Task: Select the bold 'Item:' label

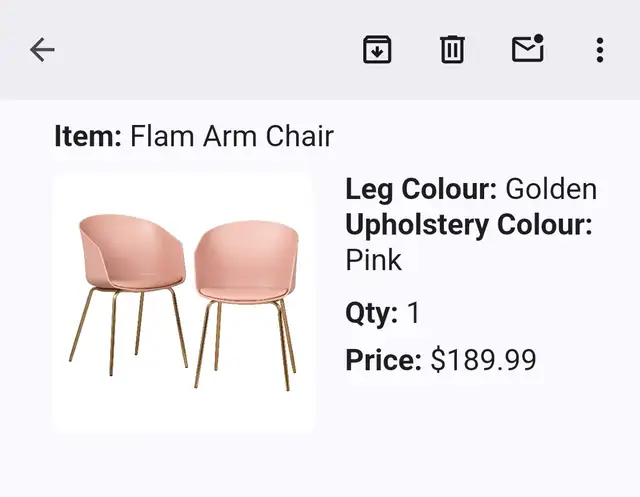Action: (88, 136)
